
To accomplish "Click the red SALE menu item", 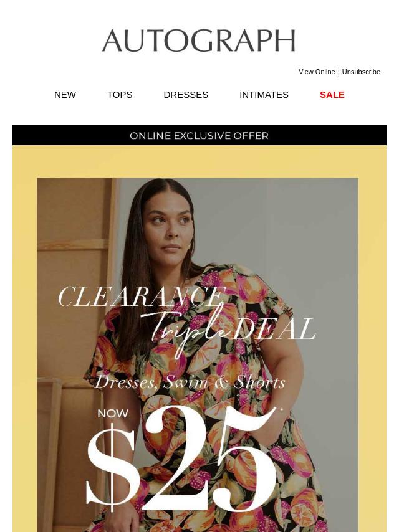I will [x=332, y=95].
